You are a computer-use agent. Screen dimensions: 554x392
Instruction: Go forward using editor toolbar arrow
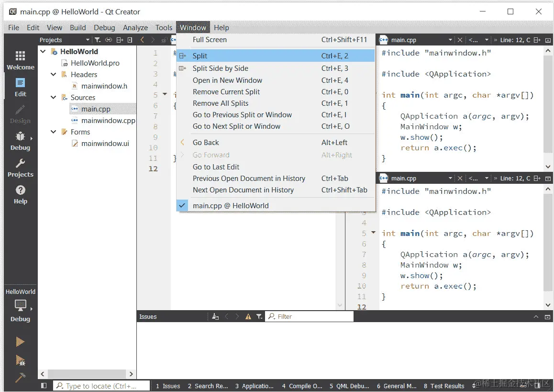click(153, 40)
